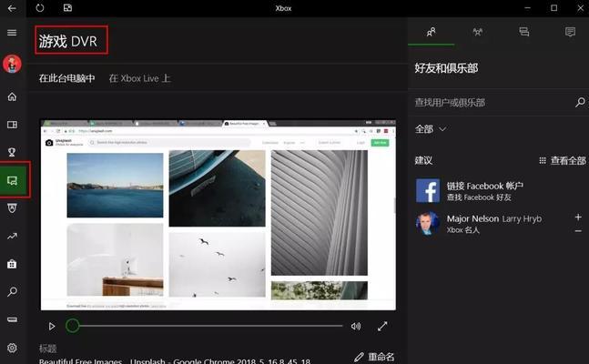Click the clip seek slider handle
The image size is (589, 364).
click(x=73, y=326)
